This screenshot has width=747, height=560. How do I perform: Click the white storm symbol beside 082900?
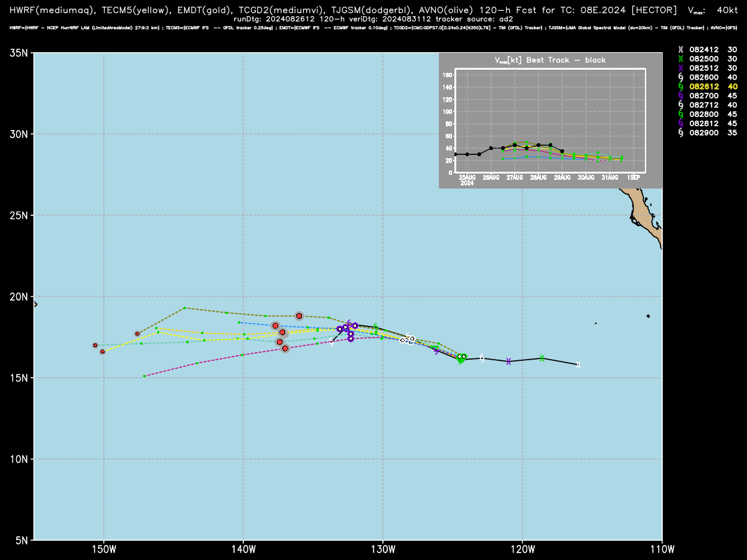(680, 133)
